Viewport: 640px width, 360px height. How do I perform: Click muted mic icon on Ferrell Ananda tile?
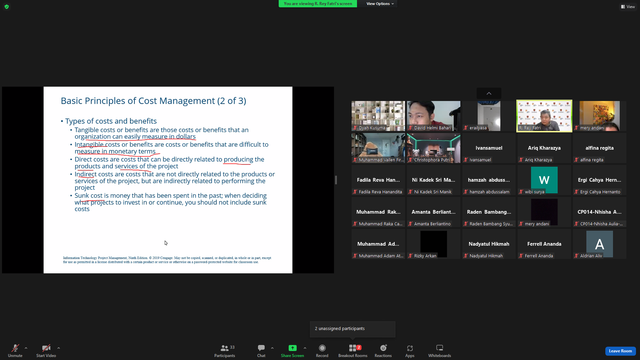(521, 256)
